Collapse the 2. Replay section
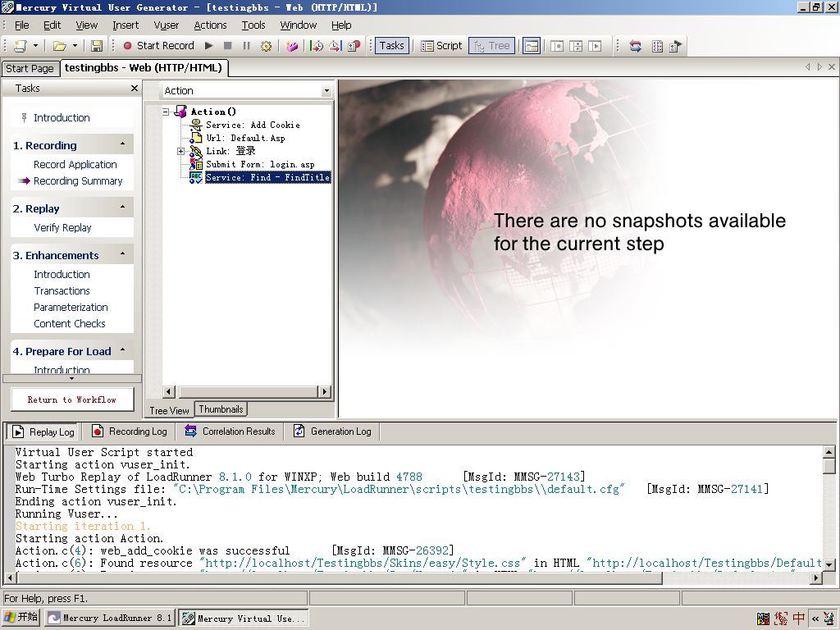 coord(123,208)
